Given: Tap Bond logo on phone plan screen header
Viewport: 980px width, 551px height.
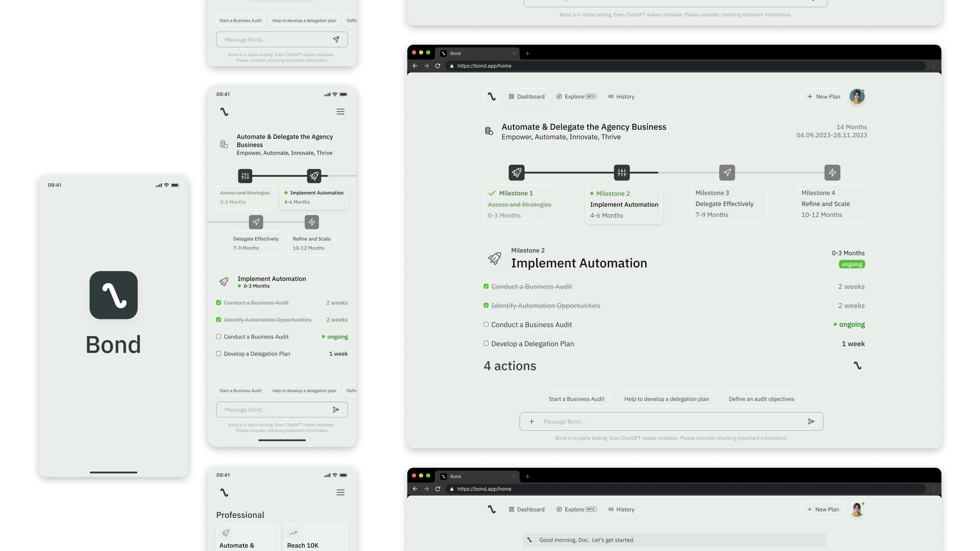Looking at the screenshot, I should click(x=224, y=111).
